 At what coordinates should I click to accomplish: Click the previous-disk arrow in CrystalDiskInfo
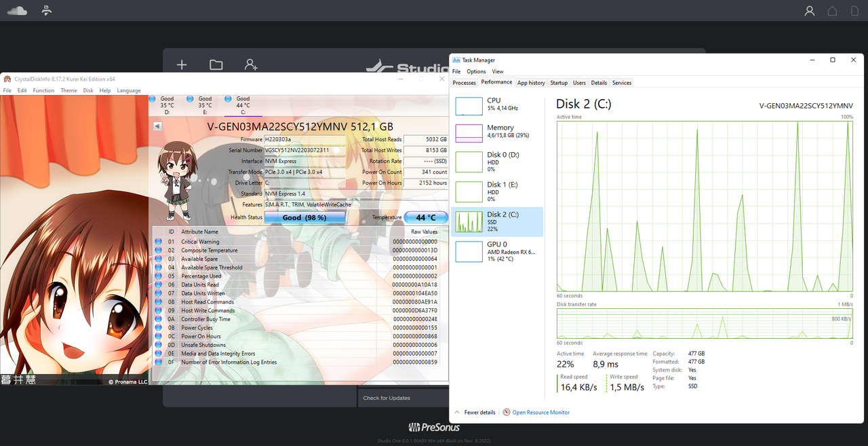click(157, 126)
